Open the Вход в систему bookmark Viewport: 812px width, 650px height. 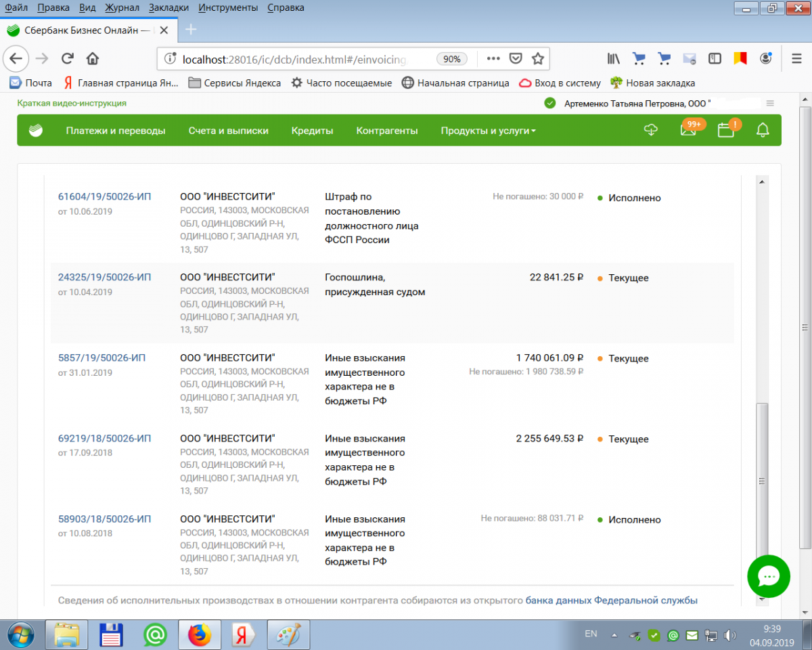click(560, 83)
